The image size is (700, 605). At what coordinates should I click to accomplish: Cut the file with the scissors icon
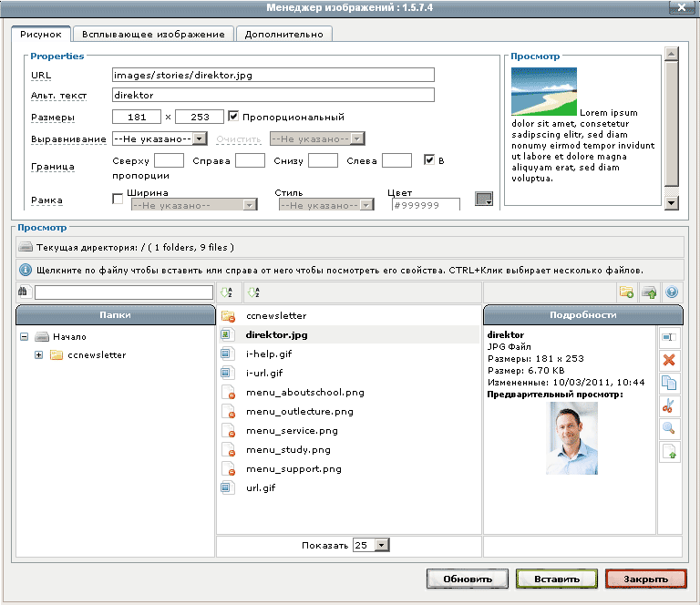pyautogui.click(x=670, y=405)
